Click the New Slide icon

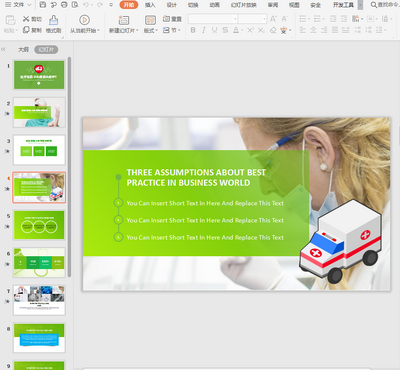tap(124, 20)
